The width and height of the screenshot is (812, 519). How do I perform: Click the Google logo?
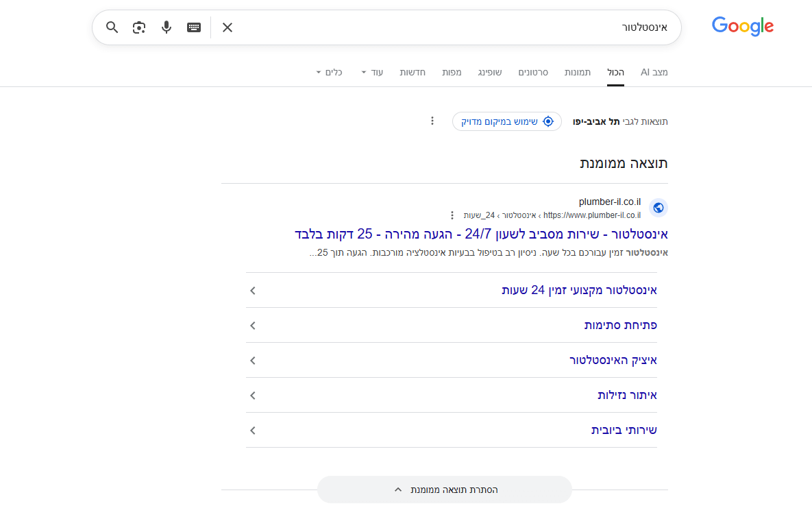click(x=742, y=27)
